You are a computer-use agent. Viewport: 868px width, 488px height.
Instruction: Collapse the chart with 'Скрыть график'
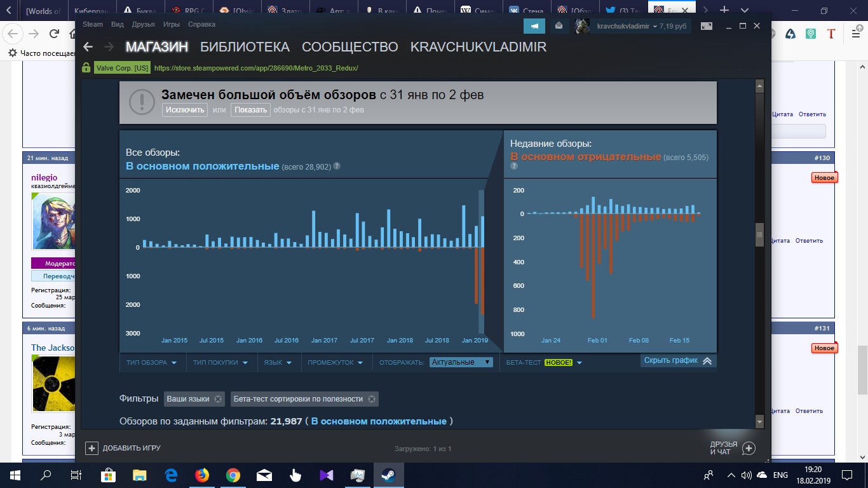pos(679,360)
